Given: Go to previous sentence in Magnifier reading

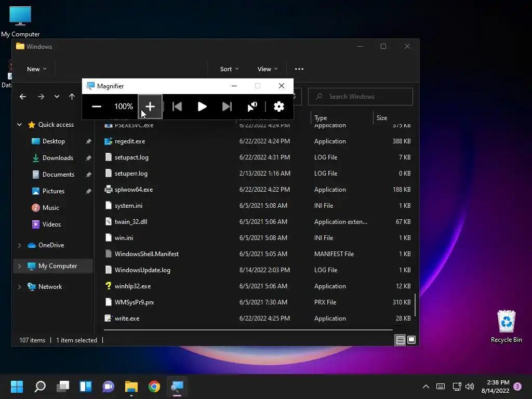Looking at the screenshot, I should coord(177,107).
